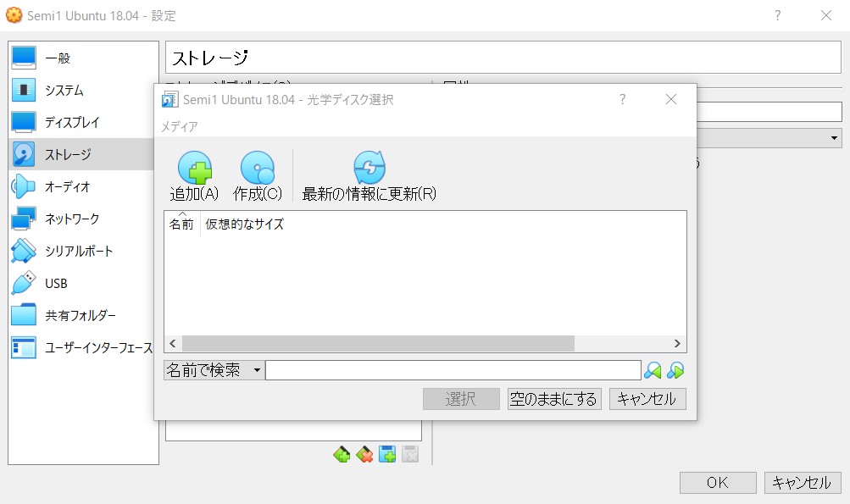
Task: Click the next search match icon
Action: (675, 371)
